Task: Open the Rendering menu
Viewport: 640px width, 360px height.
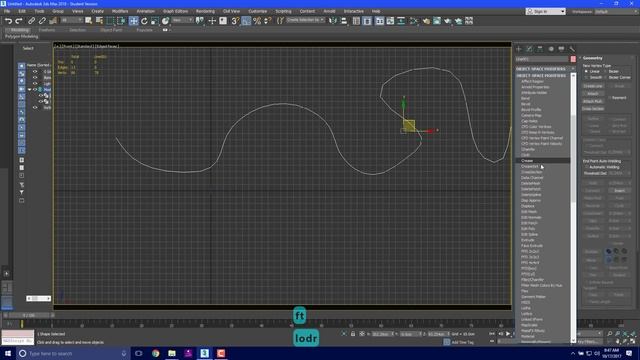Action: [x=205, y=11]
